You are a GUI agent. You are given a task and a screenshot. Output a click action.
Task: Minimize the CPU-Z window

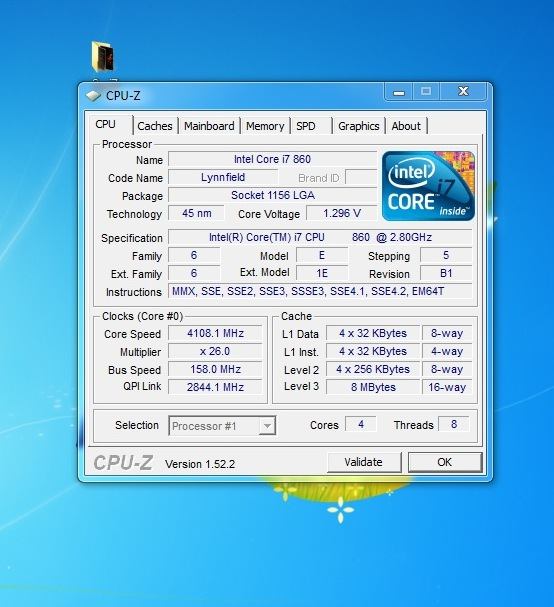point(399,92)
